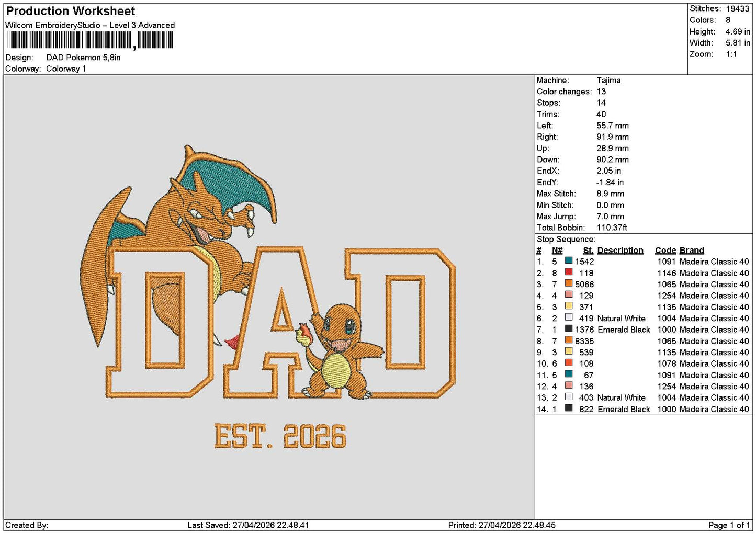Select the 'Brand' column header
Image resolution: width=756 pixels, height=534 pixels.
tap(692, 251)
